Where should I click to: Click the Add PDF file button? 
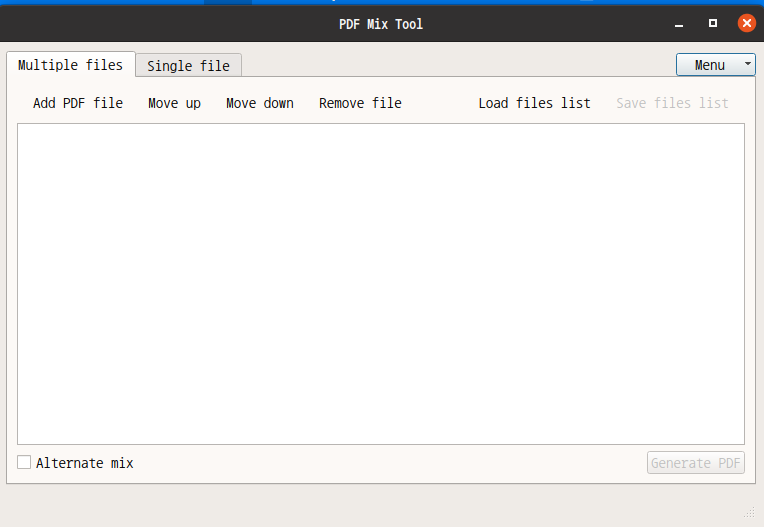coord(78,103)
